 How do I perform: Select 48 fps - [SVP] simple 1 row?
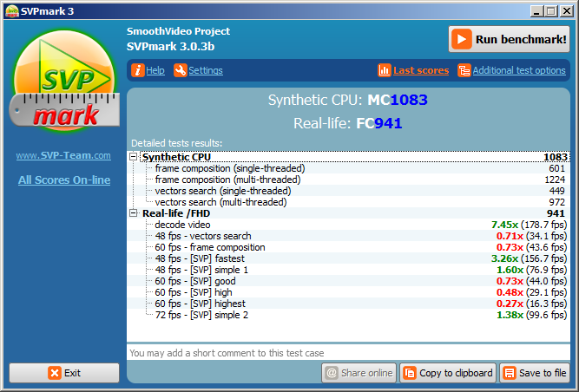pos(348,270)
